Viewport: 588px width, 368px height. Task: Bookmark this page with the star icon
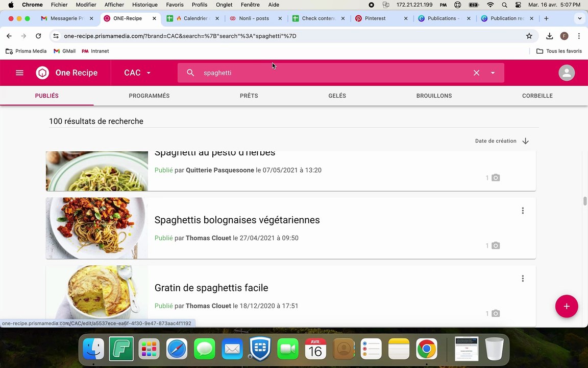pos(529,36)
